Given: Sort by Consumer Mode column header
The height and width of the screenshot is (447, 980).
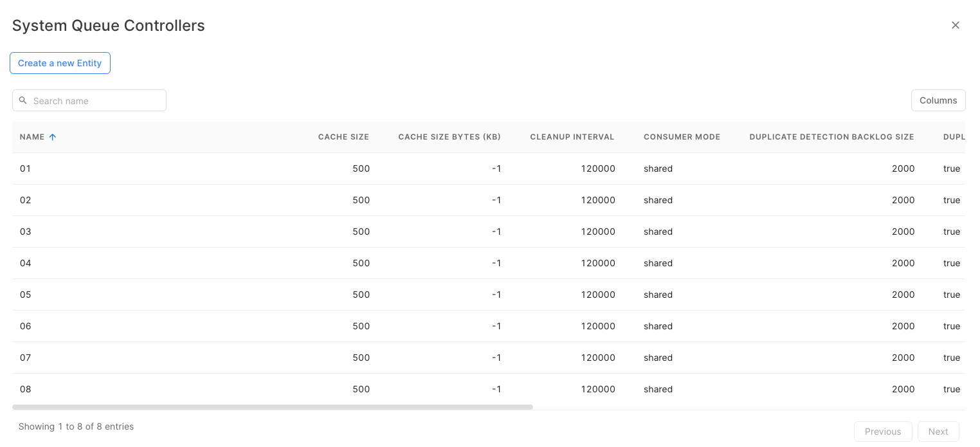Looking at the screenshot, I should click(682, 137).
